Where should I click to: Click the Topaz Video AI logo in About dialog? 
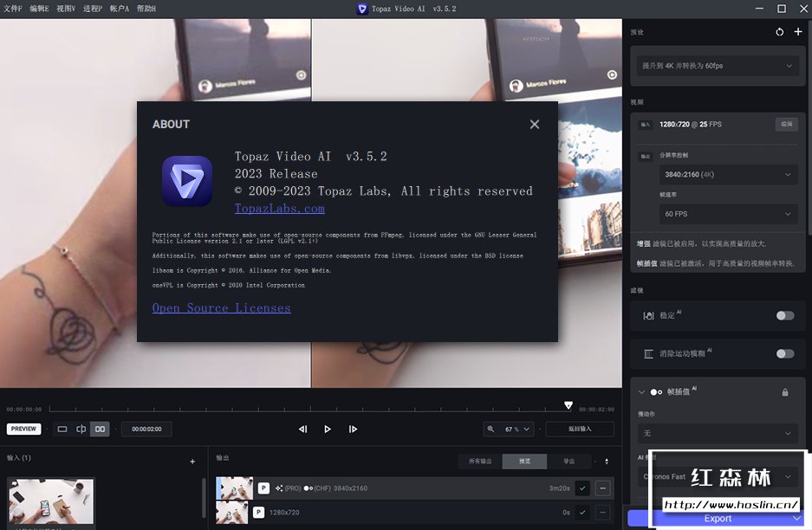coord(187,181)
